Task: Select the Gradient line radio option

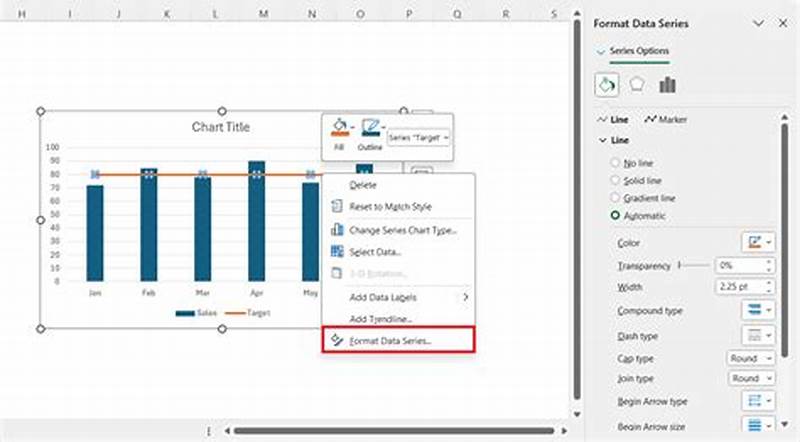Action: tap(615, 198)
